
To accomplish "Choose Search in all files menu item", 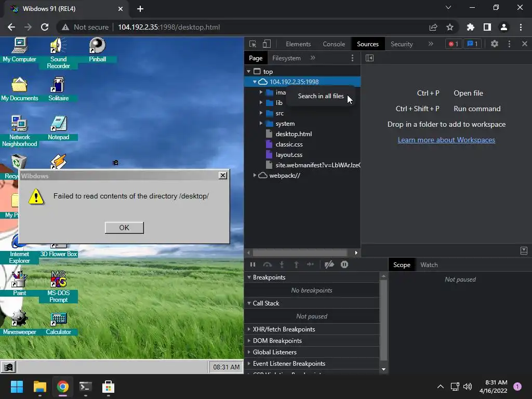I will [x=321, y=96].
